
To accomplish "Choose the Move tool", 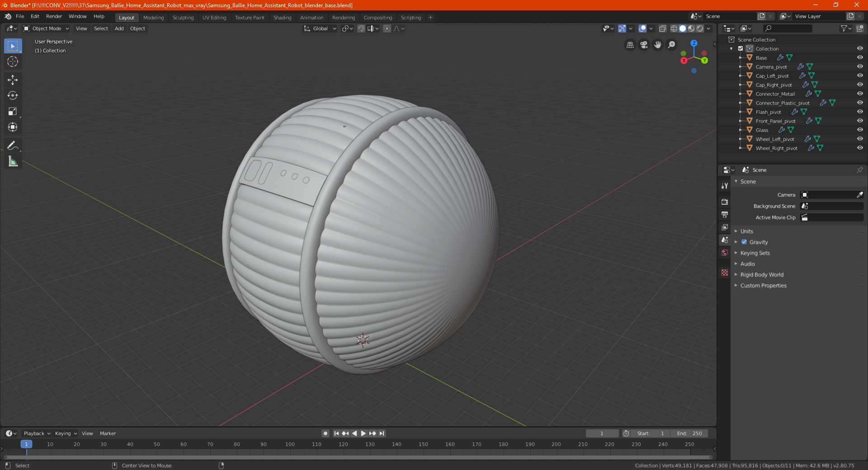I will coord(13,80).
